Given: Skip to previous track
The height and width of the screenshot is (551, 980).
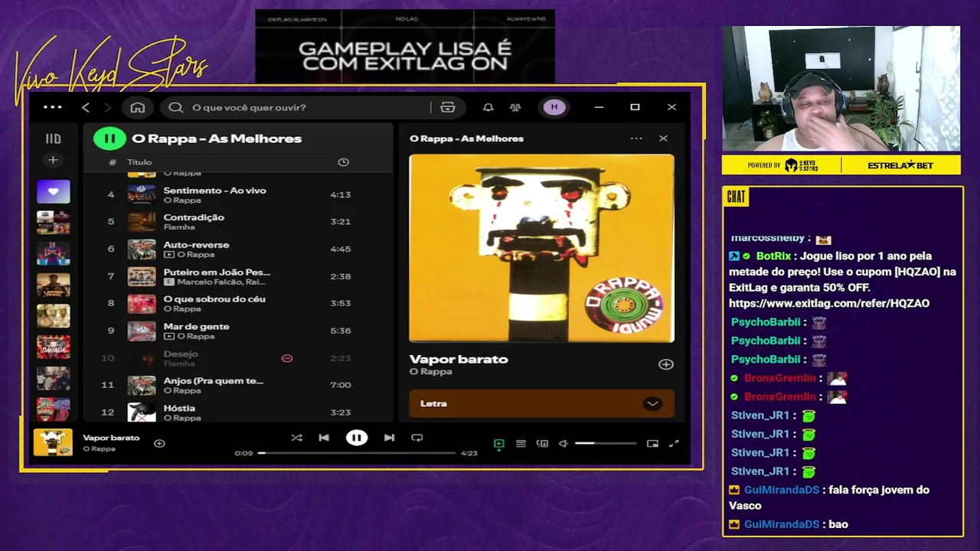Looking at the screenshot, I should pos(324,438).
